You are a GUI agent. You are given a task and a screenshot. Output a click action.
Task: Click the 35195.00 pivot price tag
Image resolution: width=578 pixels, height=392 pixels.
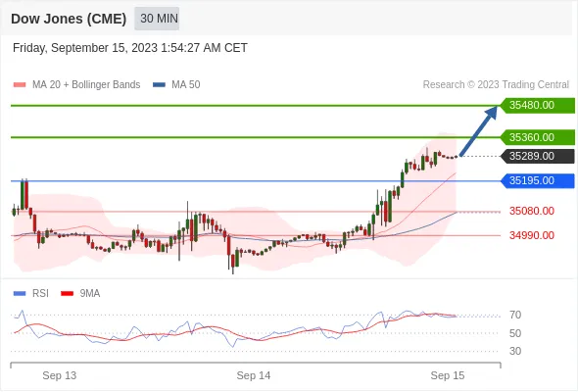538,180
